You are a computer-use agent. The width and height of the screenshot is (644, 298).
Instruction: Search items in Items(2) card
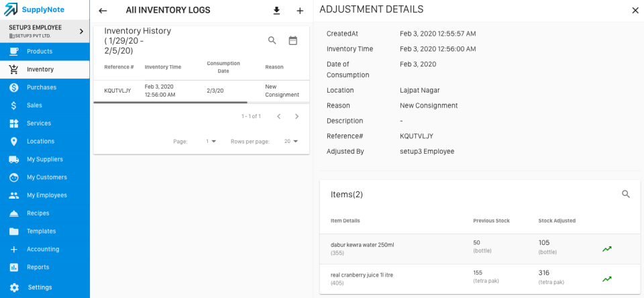[x=626, y=195]
